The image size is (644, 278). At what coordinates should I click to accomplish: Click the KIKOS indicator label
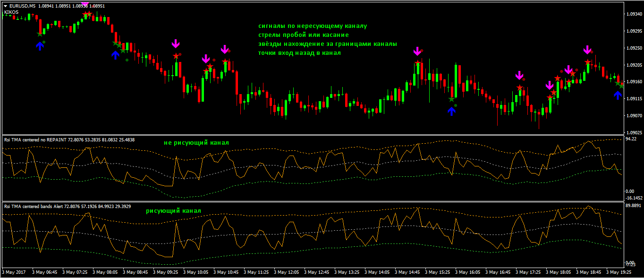11,12
